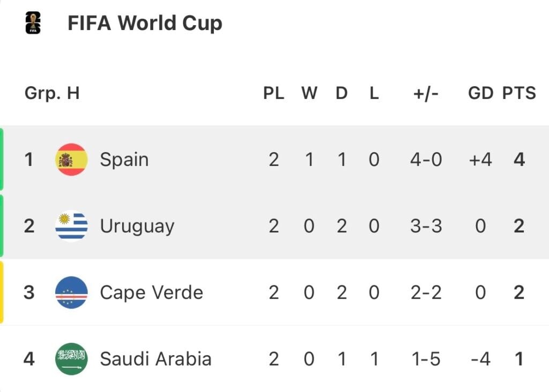Viewport: 549px width, 392px height.
Task: Open the FIFA World Cup title link
Action: point(145,23)
